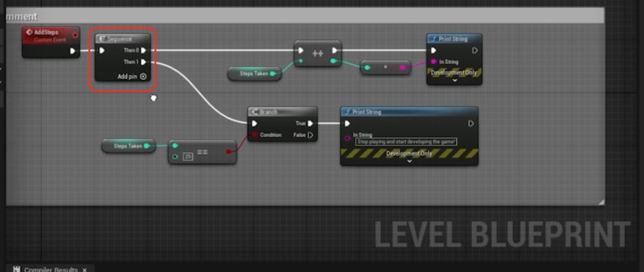Click the conversion node teal input pin
The height and width of the screenshot is (272, 644).
(x=367, y=67)
